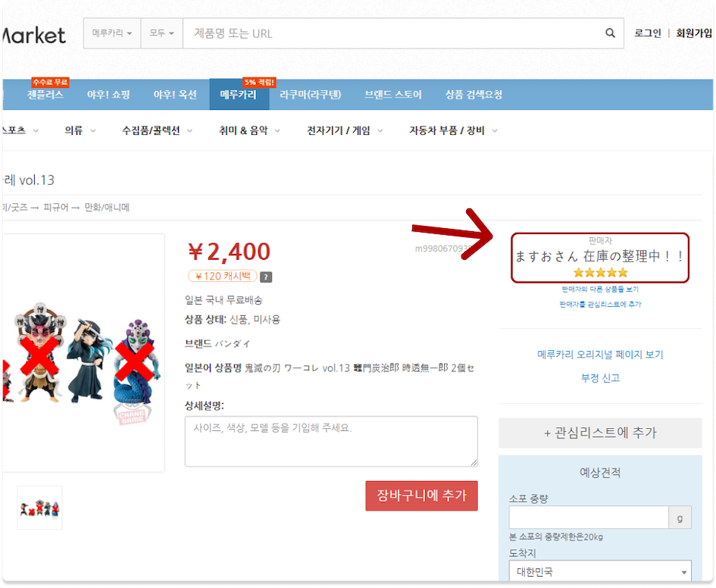716x588 pixels.
Task: Click the 소포 중량 weight input field
Action: click(x=589, y=518)
